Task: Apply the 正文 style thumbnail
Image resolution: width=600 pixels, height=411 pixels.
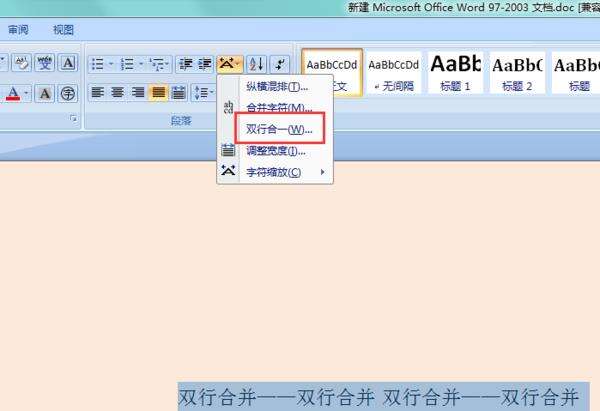Action: pyautogui.click(x=332, y=72)
